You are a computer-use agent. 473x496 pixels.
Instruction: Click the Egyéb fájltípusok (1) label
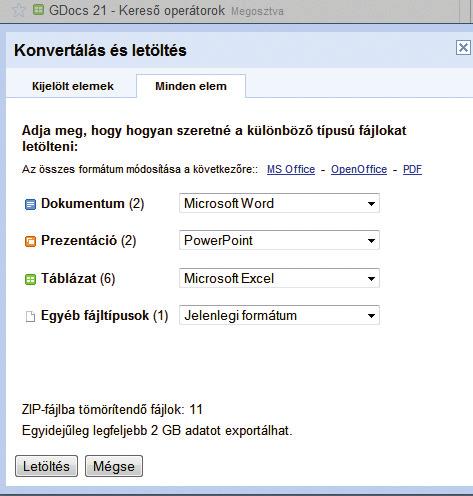point(104,316)
